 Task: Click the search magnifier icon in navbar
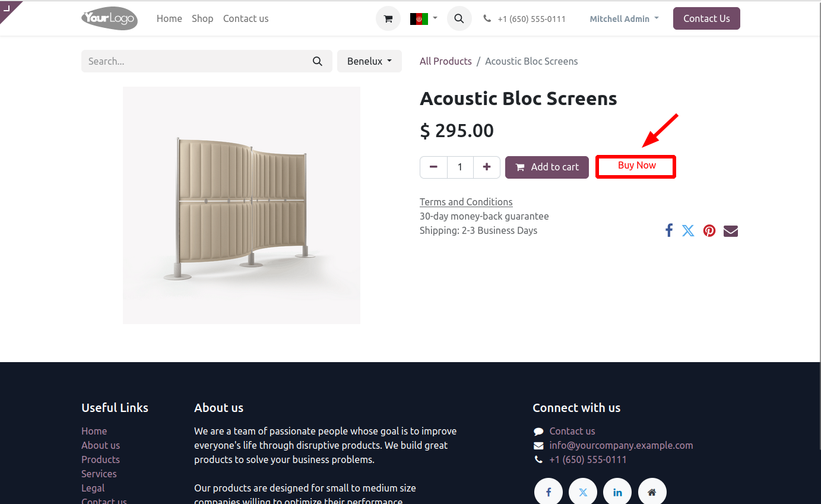point(459,18)
